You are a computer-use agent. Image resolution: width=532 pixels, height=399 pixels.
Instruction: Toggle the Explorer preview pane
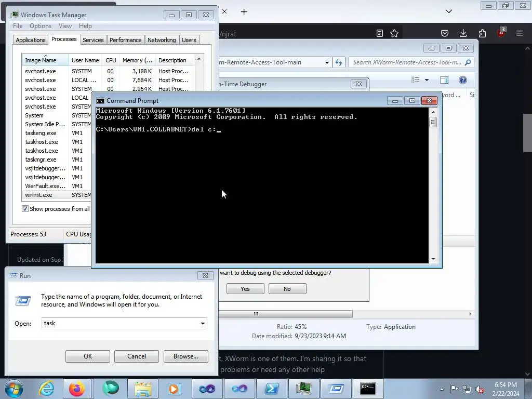tap(444, 79)
